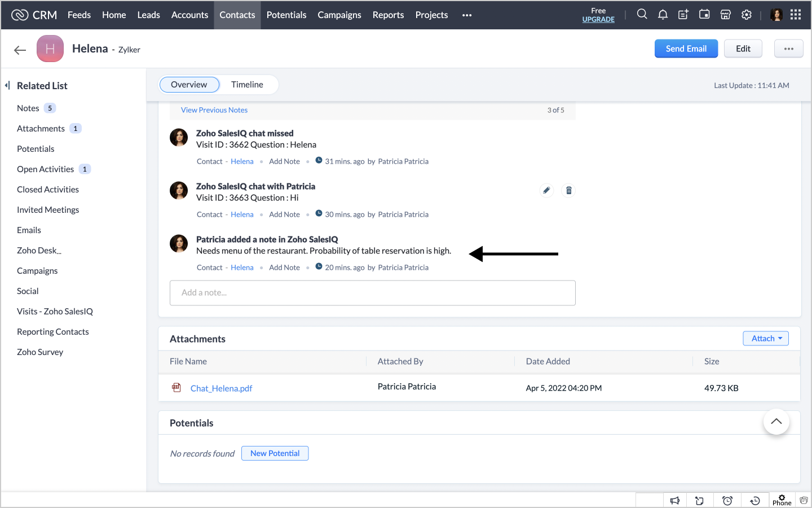Click Add Note under the restaurant menu note
Viewport: 812px width, 508px height.
coord(285,268)
